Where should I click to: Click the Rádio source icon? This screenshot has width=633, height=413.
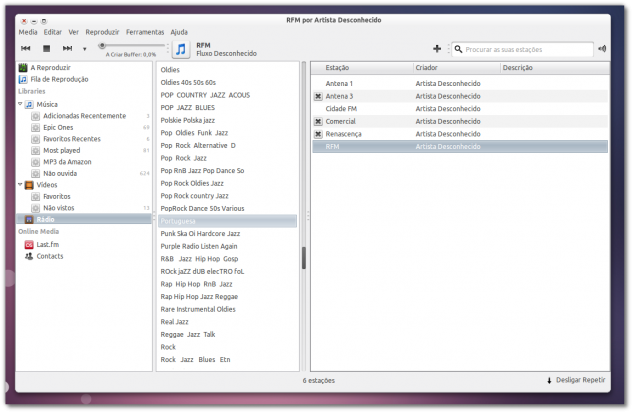click(x=29, y=220)
